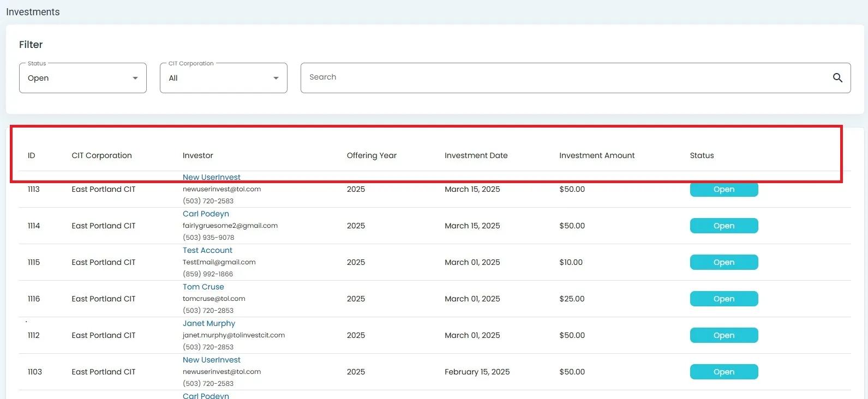Click the Open status button for investment 1113
The width and height of the screenshot is (868, 399).
tap(723, 190)
